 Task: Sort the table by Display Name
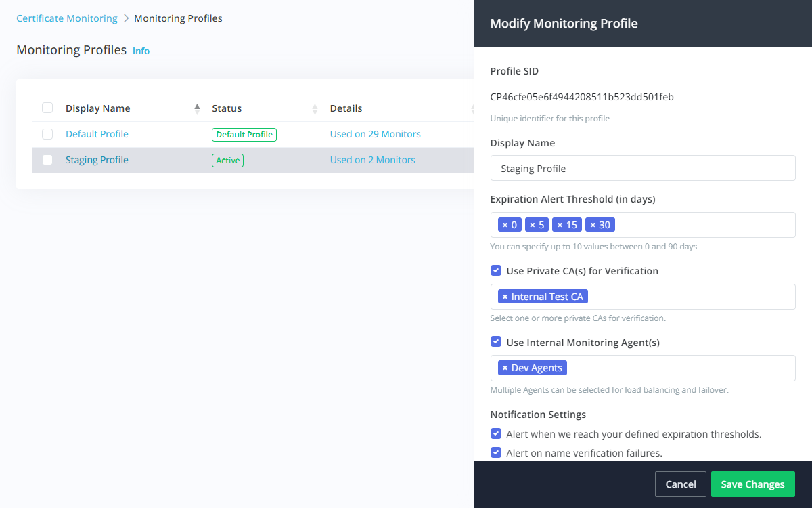[x=197, y=108]
